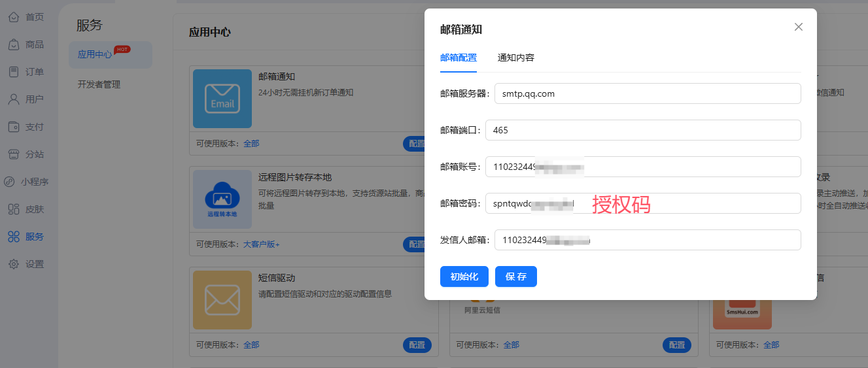Click the 邮箱端口 input field
The height and width of the screenshot is (368, 868).
click(642, 130)
